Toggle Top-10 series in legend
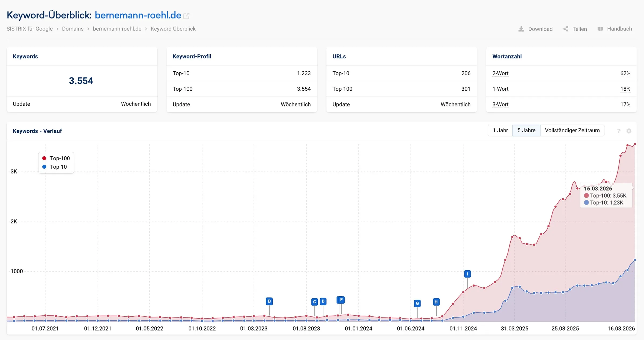 54,167
